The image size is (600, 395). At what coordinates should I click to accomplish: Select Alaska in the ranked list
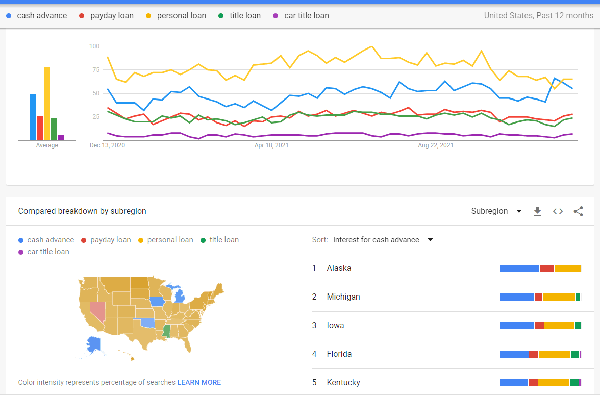point(339,268)
